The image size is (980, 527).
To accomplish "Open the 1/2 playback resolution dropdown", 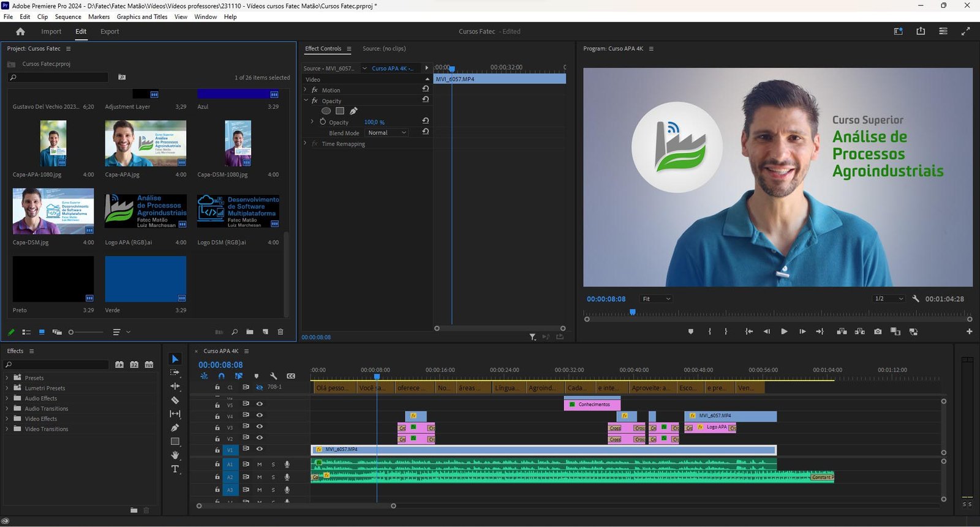I will [889, 299].
